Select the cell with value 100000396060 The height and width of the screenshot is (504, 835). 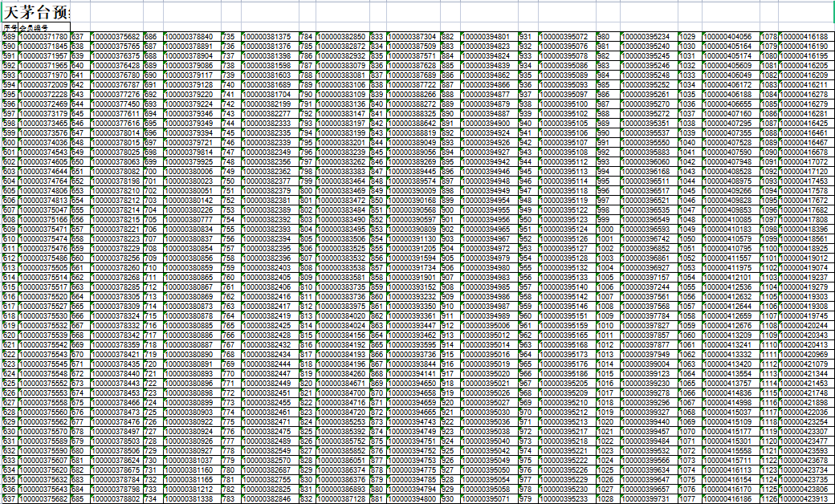click(x=647, y=162)
